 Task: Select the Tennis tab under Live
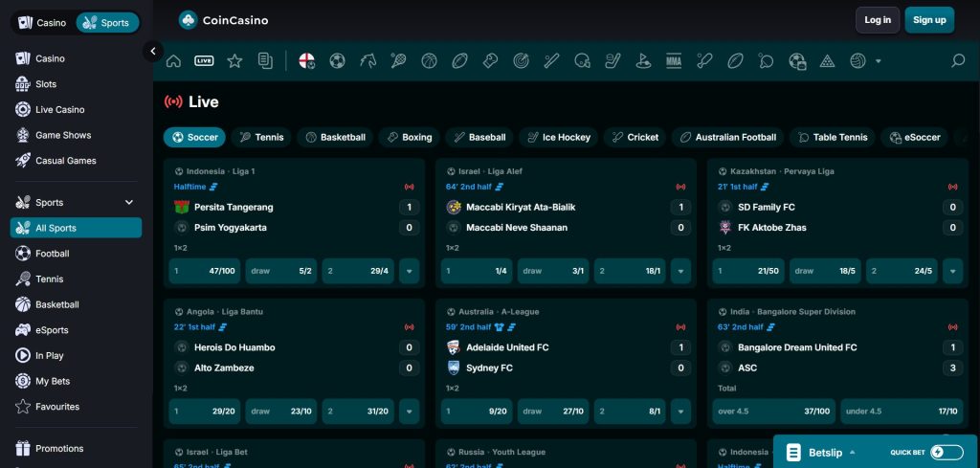tap(261, 137)
